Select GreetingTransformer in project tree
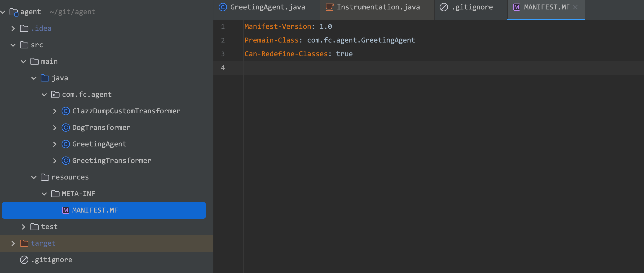Viewport: 644px width, 273px height. point(112,160)
